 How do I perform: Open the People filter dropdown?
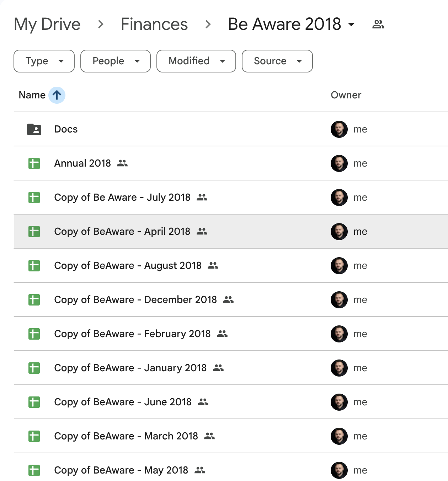click(116, 61)
